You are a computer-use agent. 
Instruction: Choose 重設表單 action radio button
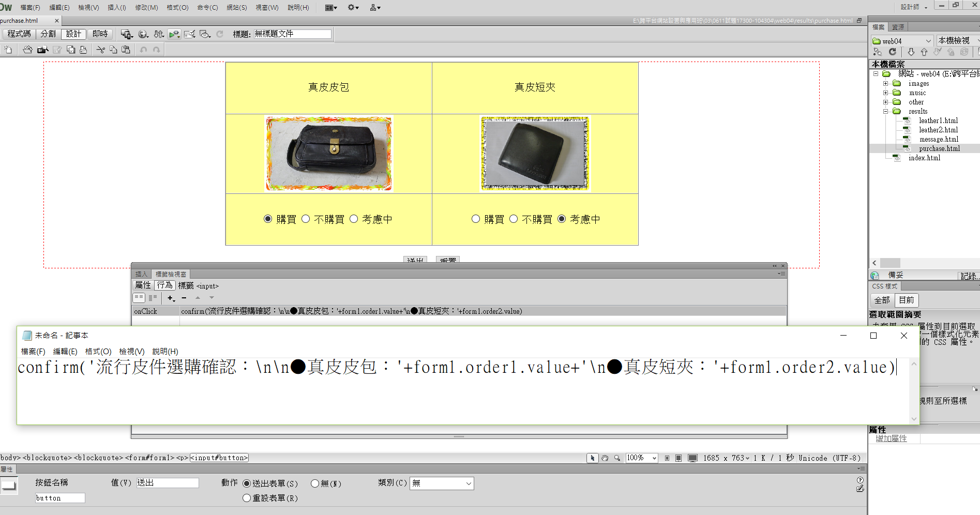pos(247,498)
